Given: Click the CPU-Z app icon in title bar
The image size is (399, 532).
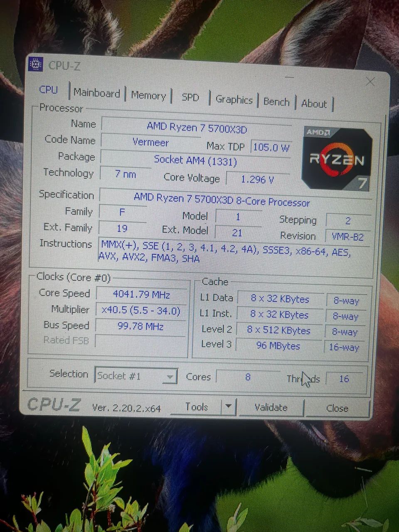Looking at the screenshot, I should click(36, 64).
